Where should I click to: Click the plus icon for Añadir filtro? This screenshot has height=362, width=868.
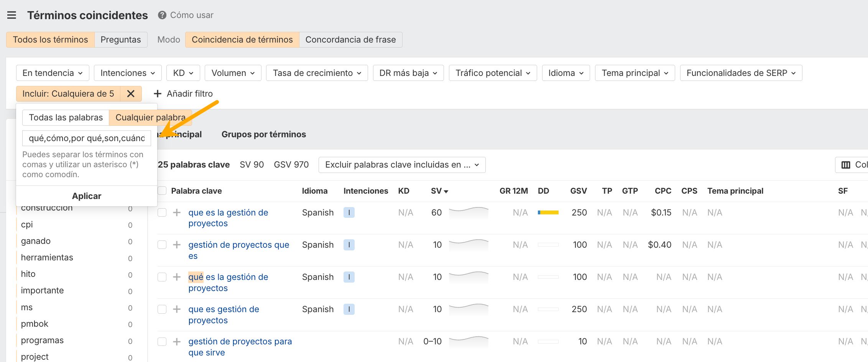(x=157, y=94)
